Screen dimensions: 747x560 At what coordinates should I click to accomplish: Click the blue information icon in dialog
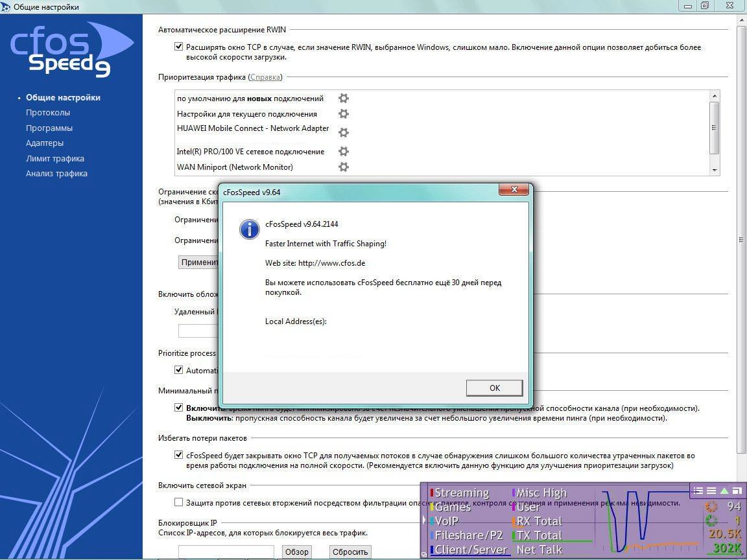point(249,229)
